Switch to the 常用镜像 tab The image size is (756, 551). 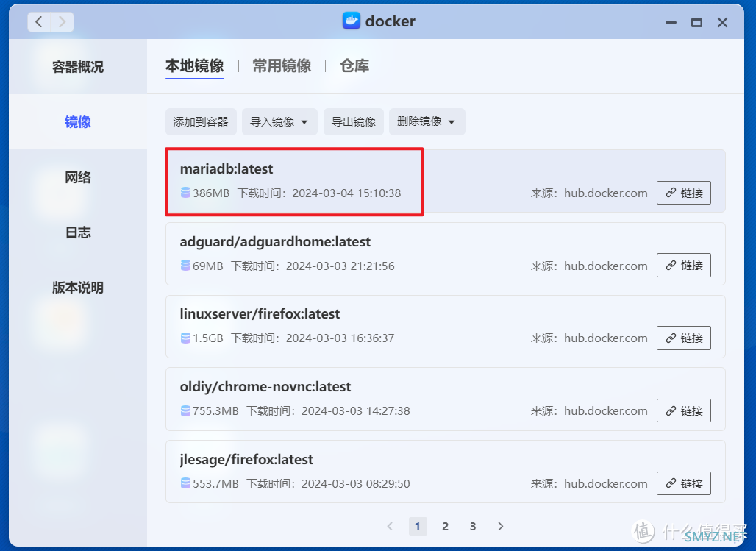(282, 65)
